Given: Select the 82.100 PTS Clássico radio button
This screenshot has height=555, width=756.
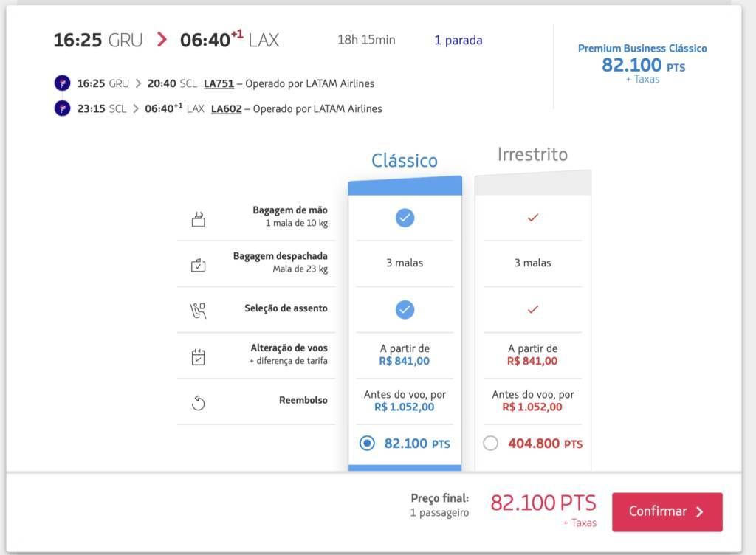Looking at the screenshot, I should click(367, 444).
